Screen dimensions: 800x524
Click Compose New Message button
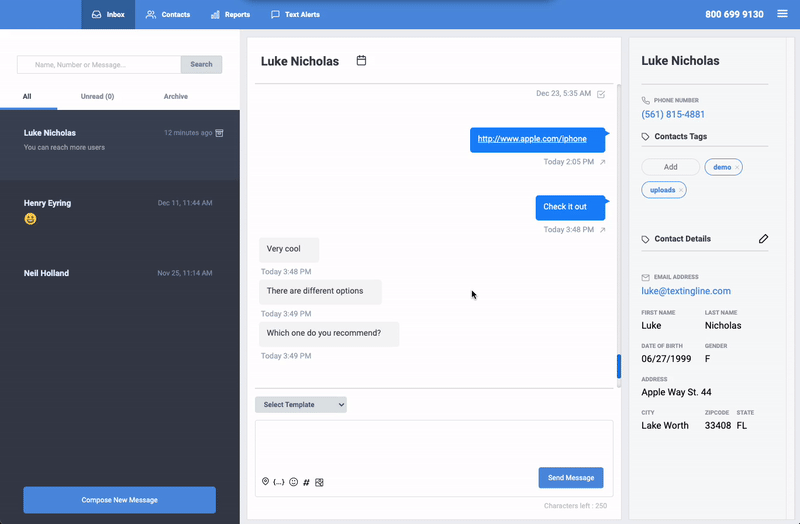pyautogui.click(x=119, y=500)
